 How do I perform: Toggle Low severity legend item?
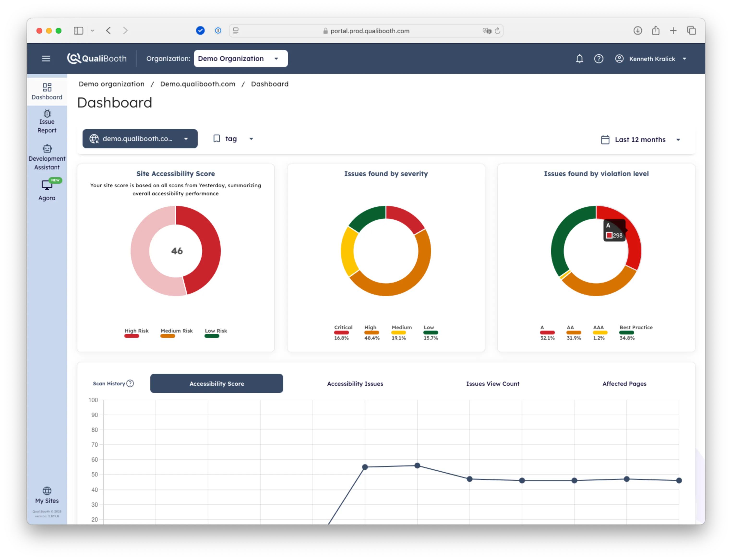[x=431, y=333]
